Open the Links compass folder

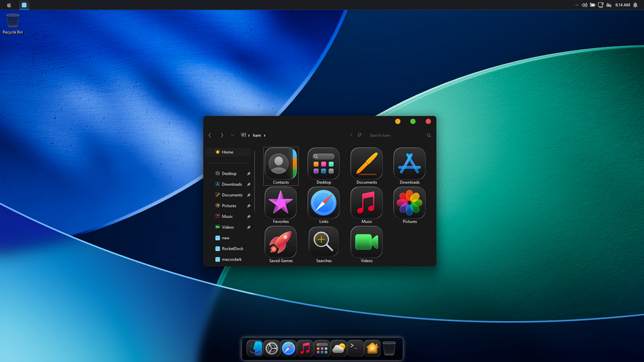click(x=324, y=205)
